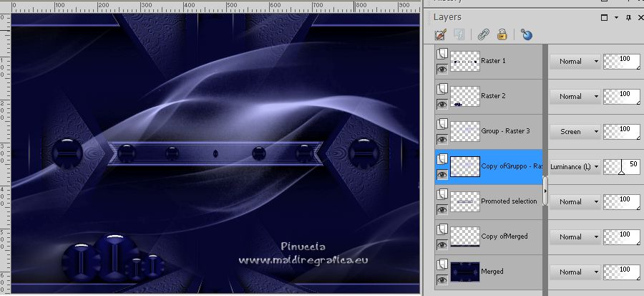Image resolution: width=644 pixels, height=296 pixels.
Task: Click the opacity slider of Merged layer
Action: pos(622,272)
